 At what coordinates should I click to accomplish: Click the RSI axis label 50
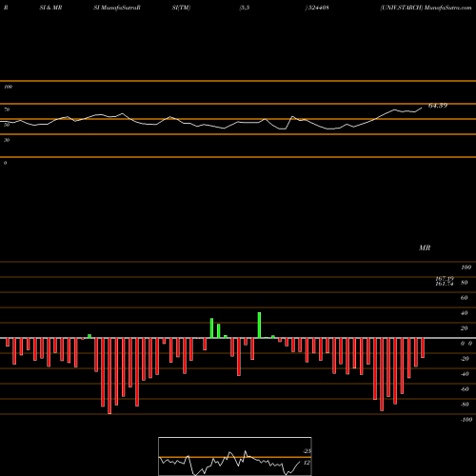tap(7, 125)
